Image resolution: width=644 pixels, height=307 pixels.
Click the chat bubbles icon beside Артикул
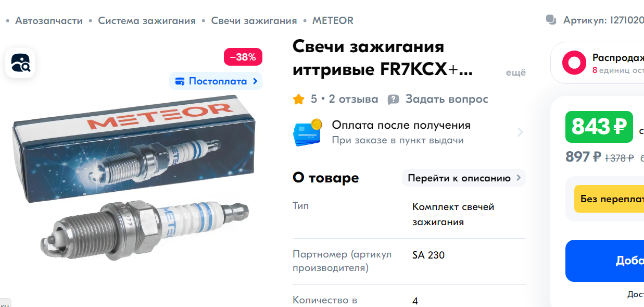[551, 20]
